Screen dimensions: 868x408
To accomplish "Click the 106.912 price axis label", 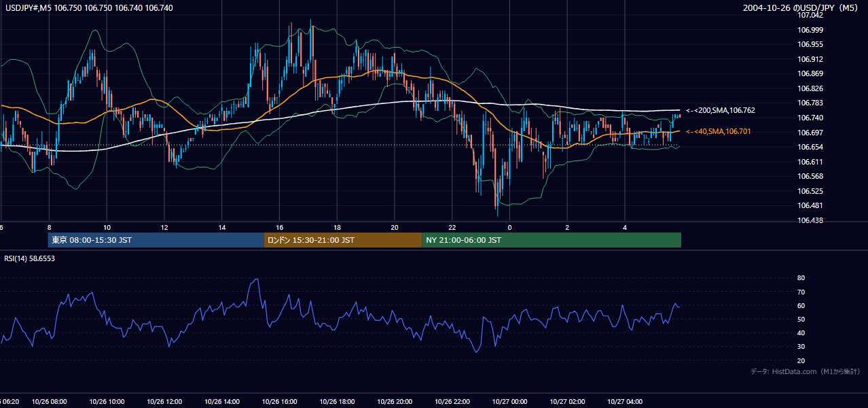I will 811,59.
